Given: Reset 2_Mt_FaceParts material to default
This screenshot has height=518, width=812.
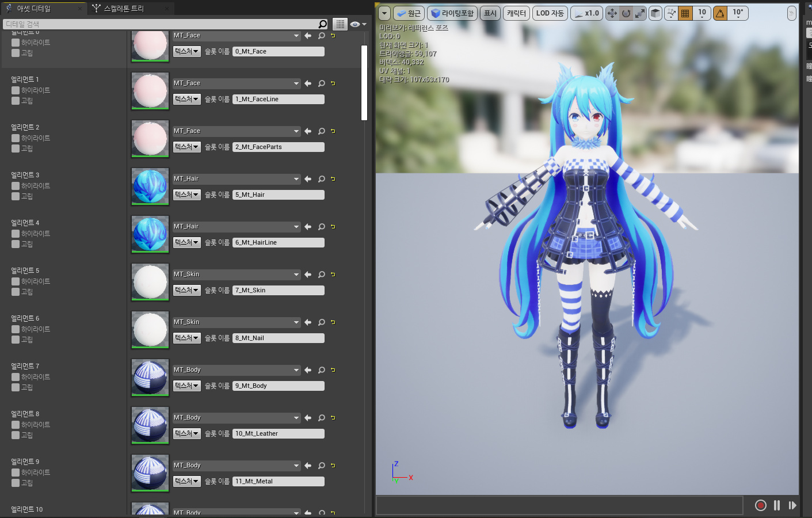Looking at the screenshot, I should [333, 131].
